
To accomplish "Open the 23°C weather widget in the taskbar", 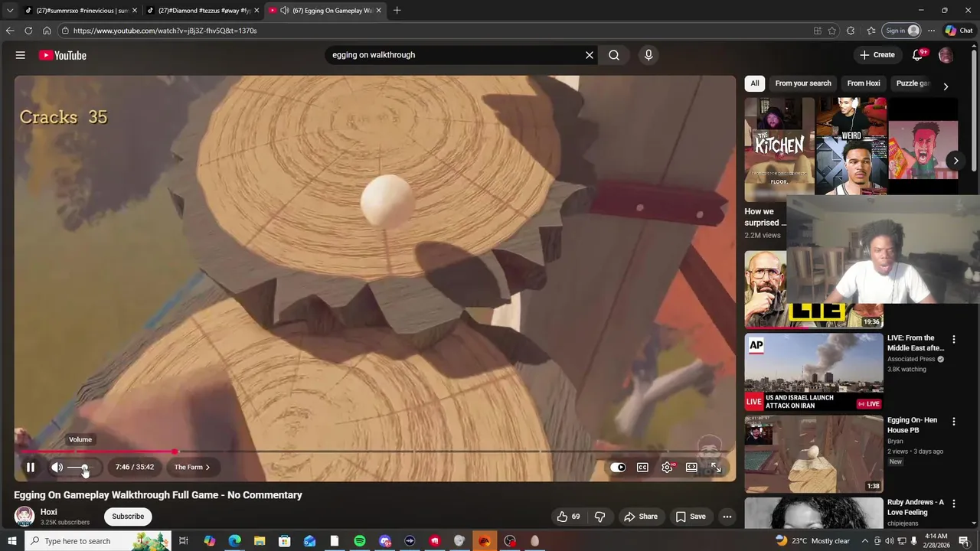I will 812,541.
